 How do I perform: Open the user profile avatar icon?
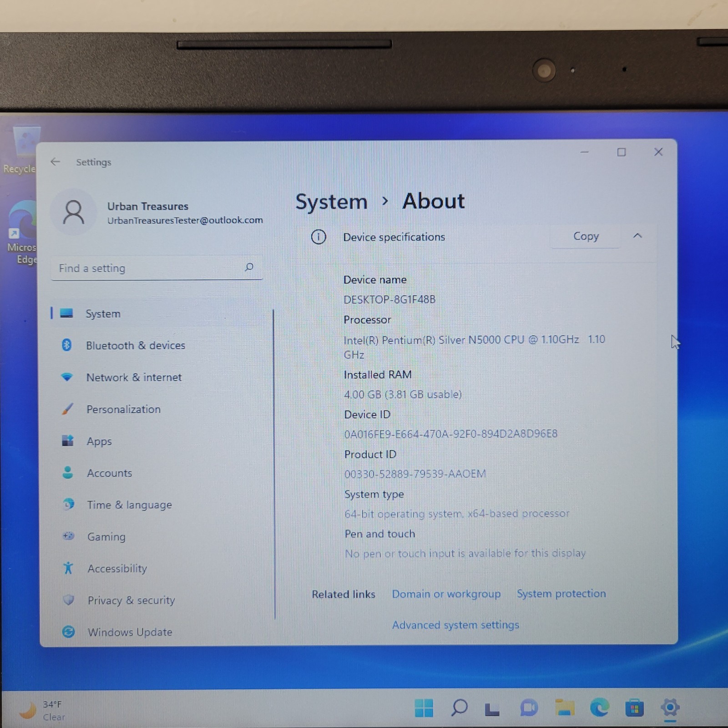click(x=73, y=212)
